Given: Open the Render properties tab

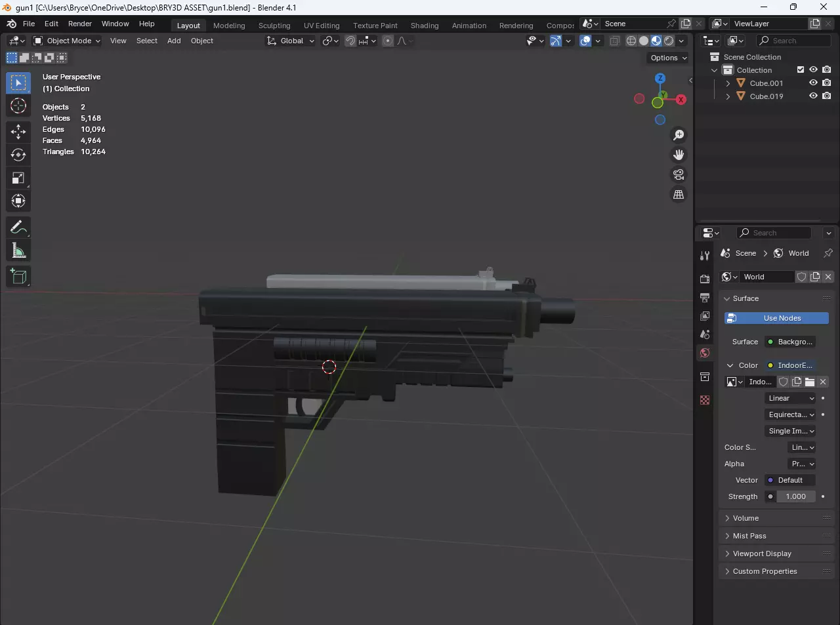Looking at the screenshot, I should 705,279.
